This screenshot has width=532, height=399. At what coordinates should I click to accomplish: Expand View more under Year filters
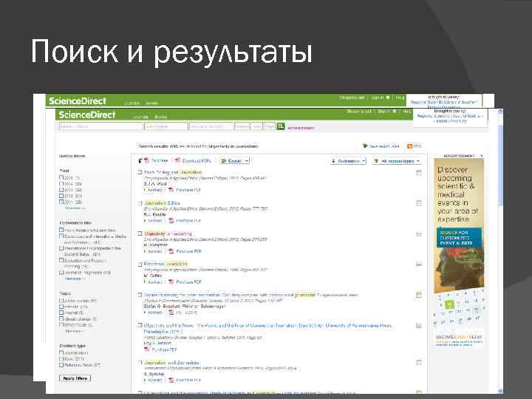[x=75, y=208]
